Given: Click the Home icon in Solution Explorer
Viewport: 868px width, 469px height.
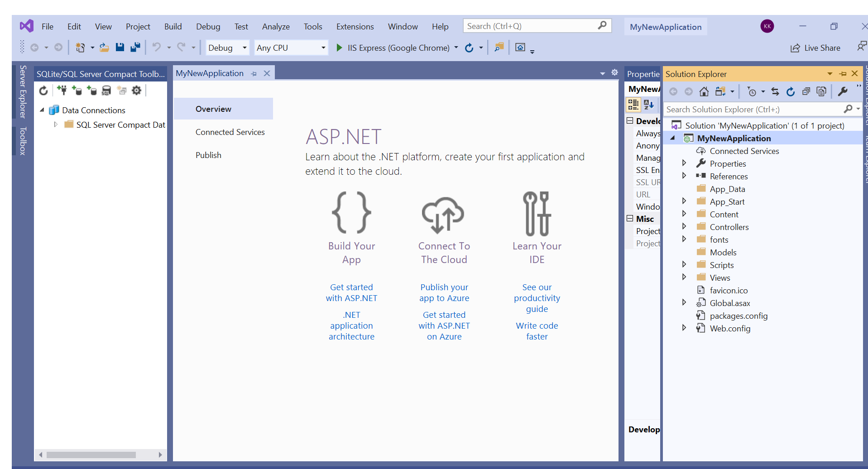Looking at the screenshot, I should (x=704, y=91).
